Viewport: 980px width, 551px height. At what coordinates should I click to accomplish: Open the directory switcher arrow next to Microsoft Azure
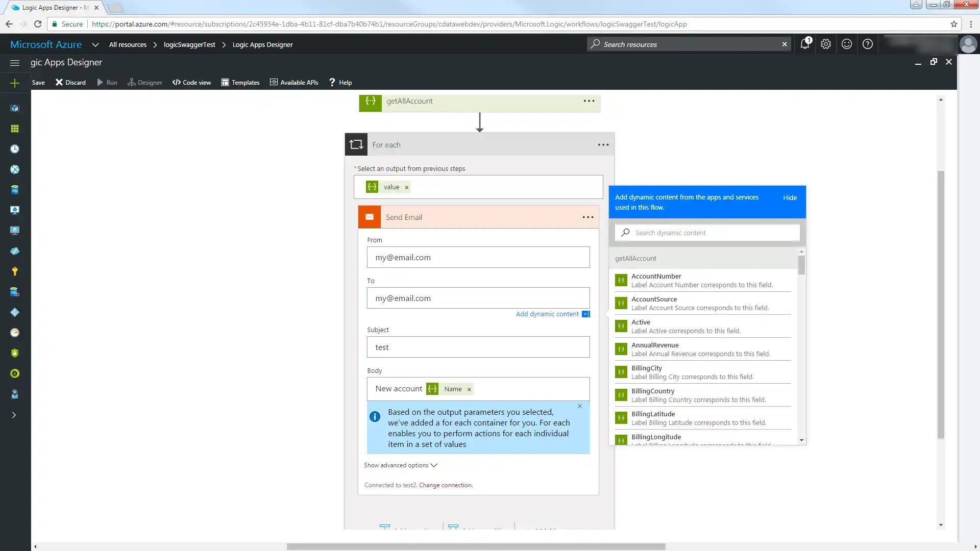coord(95,45)
